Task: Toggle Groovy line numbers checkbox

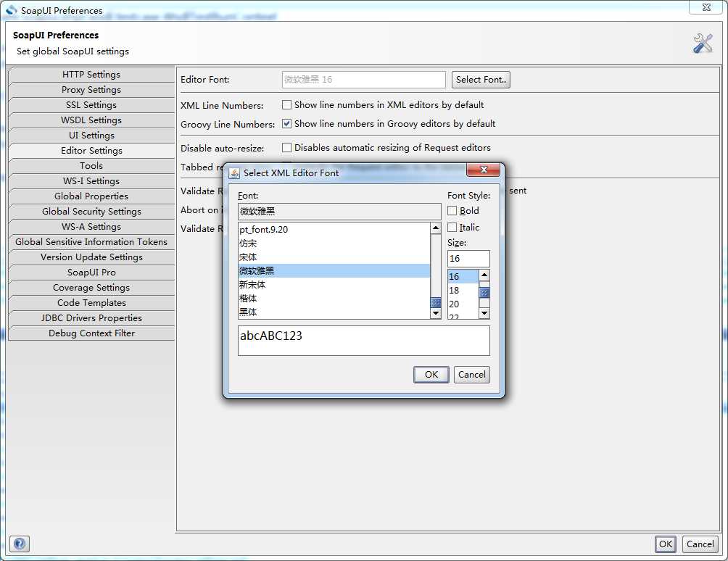Action: point(287,124)
